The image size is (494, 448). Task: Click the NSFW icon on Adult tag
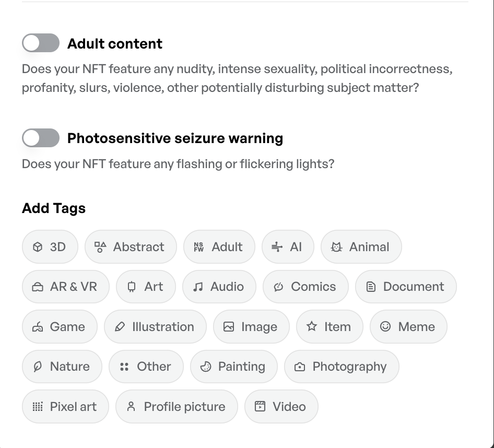198,247
